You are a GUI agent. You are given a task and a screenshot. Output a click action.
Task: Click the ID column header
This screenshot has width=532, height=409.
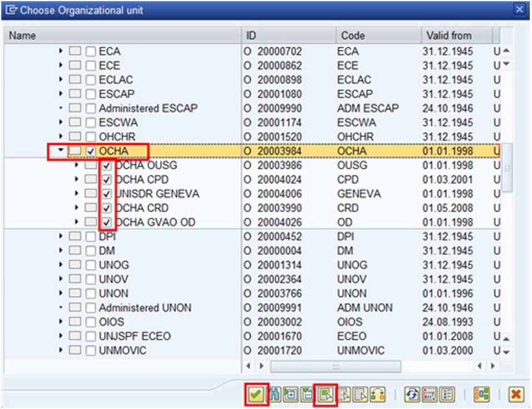[289, 35]
